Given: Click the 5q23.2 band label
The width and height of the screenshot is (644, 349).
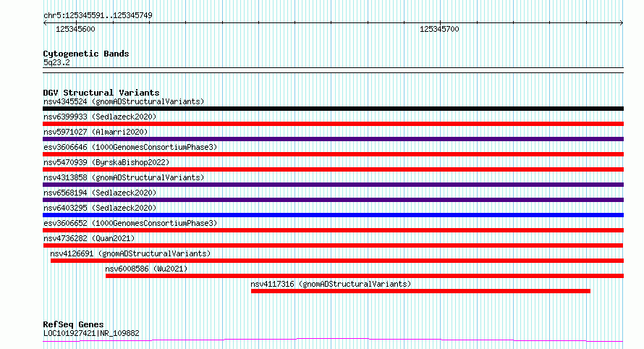Looking at the screenshot, I should tap(56, 62).
